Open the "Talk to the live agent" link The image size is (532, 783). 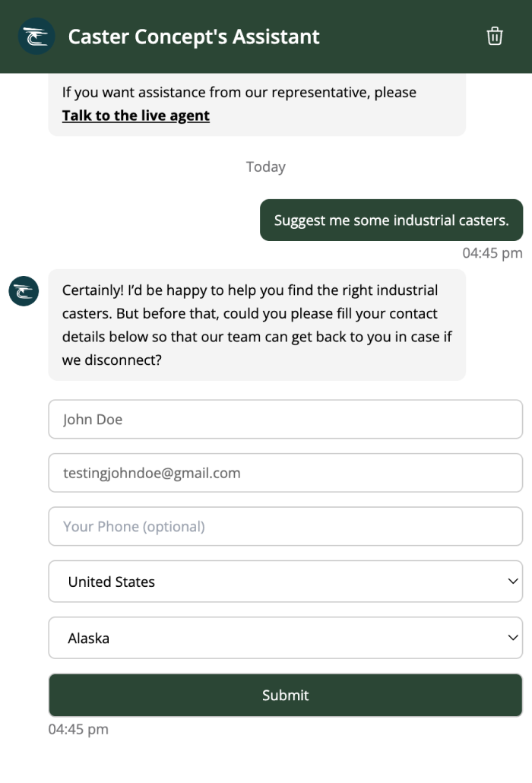tap(136, 116)
